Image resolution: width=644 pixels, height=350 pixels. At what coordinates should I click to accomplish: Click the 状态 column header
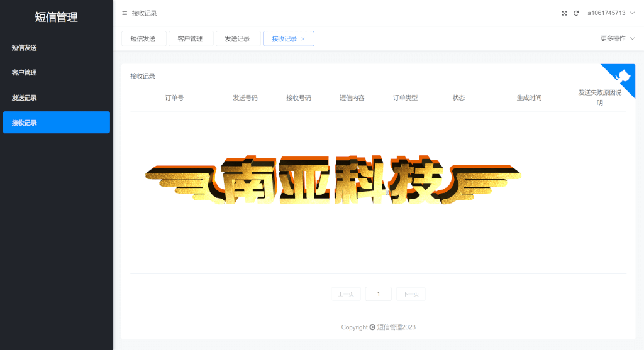pos(458,97)
